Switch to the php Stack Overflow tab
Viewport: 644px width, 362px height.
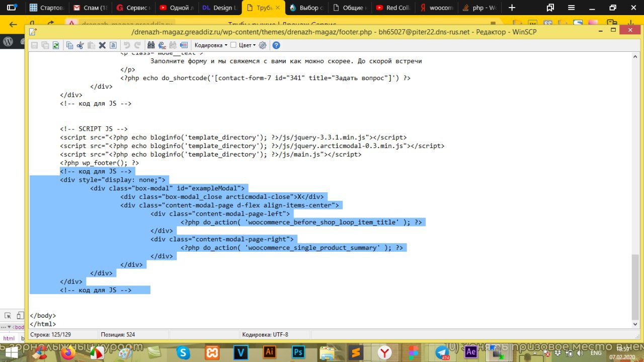pos(479,8)
